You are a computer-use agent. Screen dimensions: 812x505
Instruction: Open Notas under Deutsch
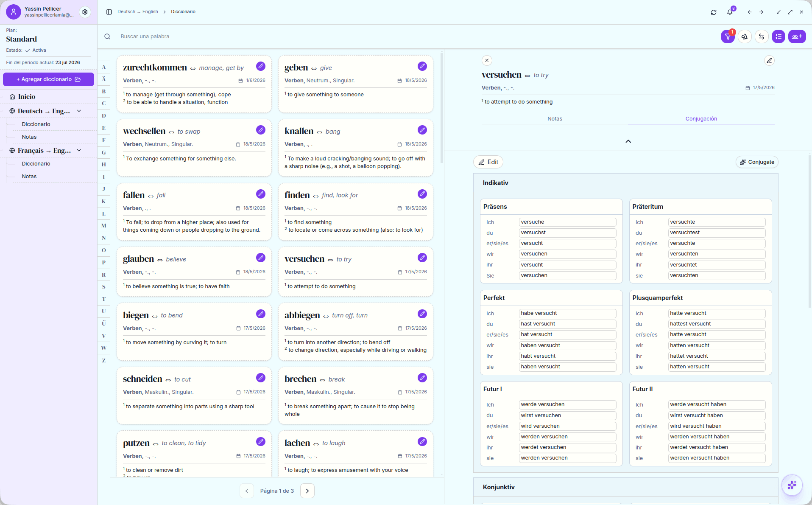coord(29,137)
